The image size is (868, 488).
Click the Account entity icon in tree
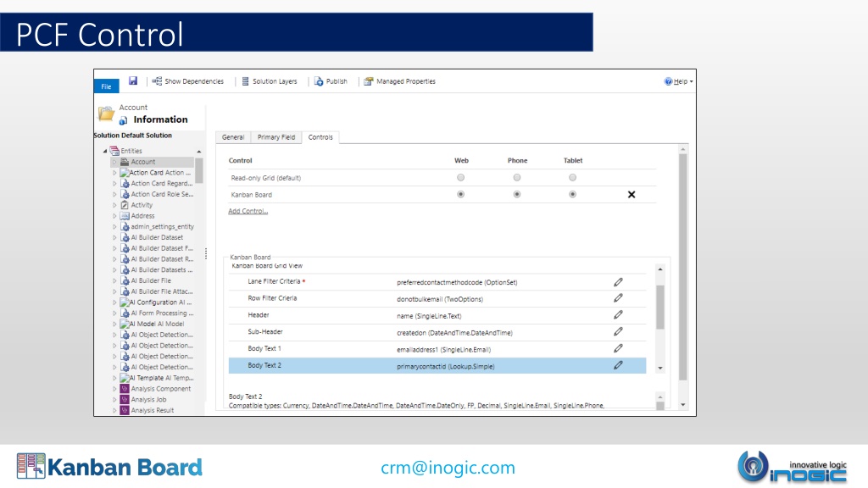(125, 162)
